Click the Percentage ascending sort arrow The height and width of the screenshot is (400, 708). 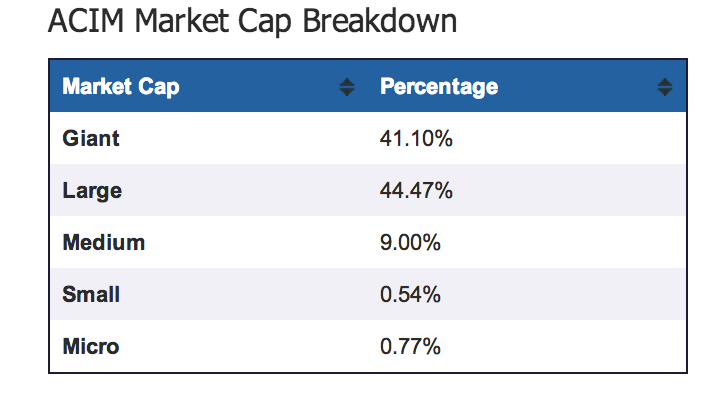665,82
